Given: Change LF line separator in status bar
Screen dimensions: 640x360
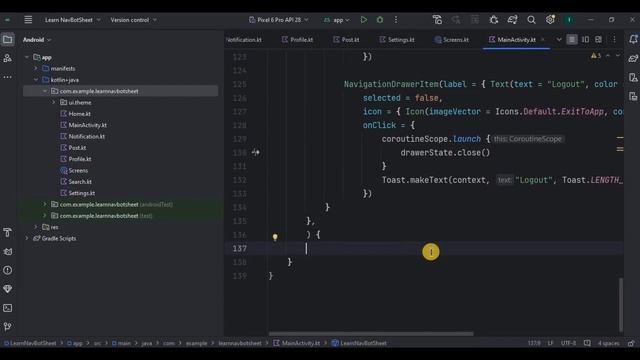Looking at the screenshot, I should [551, 343].
